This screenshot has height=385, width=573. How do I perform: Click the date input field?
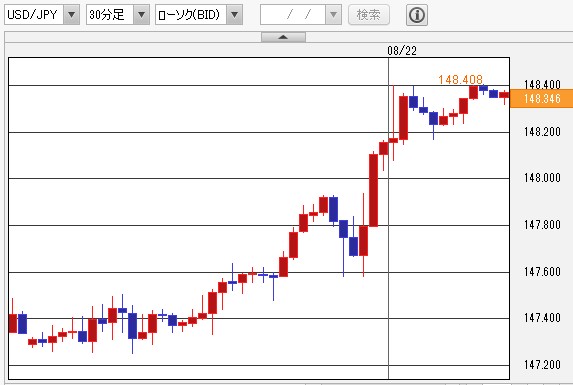coord(293,15)
